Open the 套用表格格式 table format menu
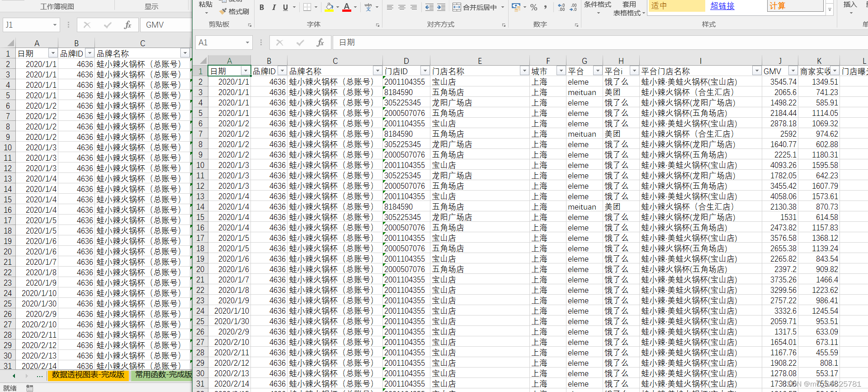The image size is (868, 392). [629, 9]
